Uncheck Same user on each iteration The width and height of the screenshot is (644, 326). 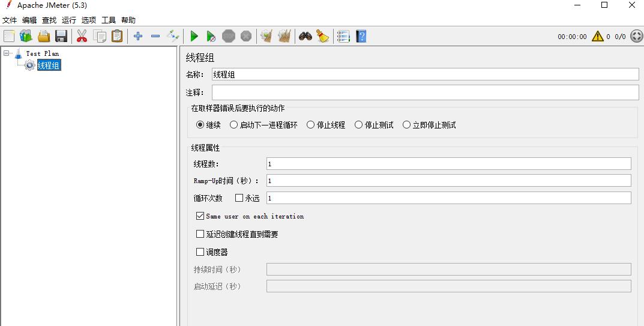pyautogui.click(x=200, y=216)
